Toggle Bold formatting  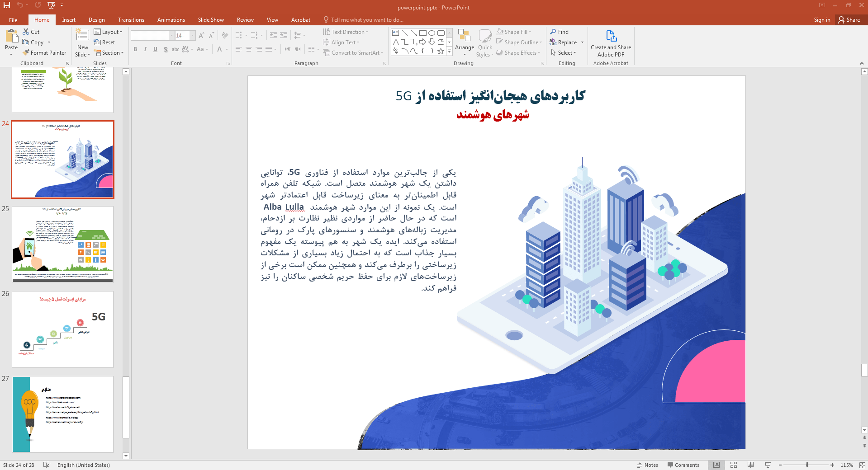point(135,49)
